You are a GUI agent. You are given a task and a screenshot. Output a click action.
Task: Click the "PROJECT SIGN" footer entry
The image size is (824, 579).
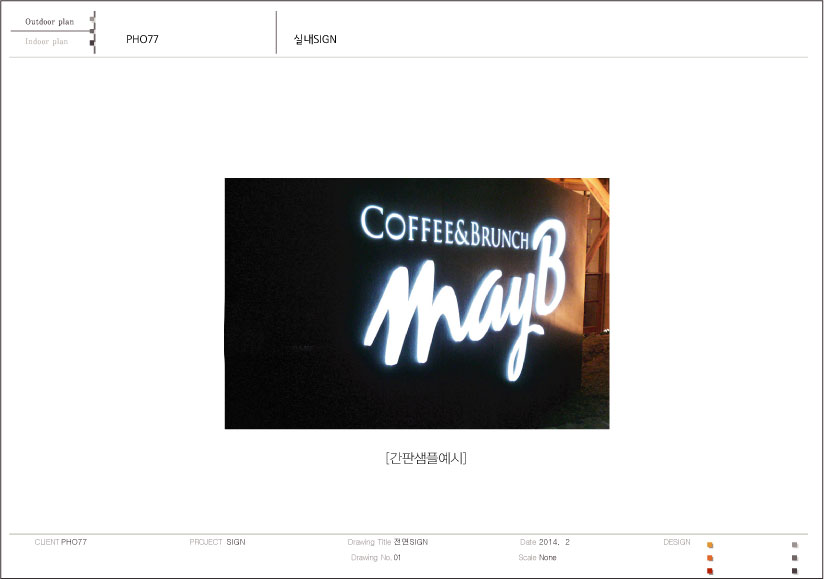217,542
